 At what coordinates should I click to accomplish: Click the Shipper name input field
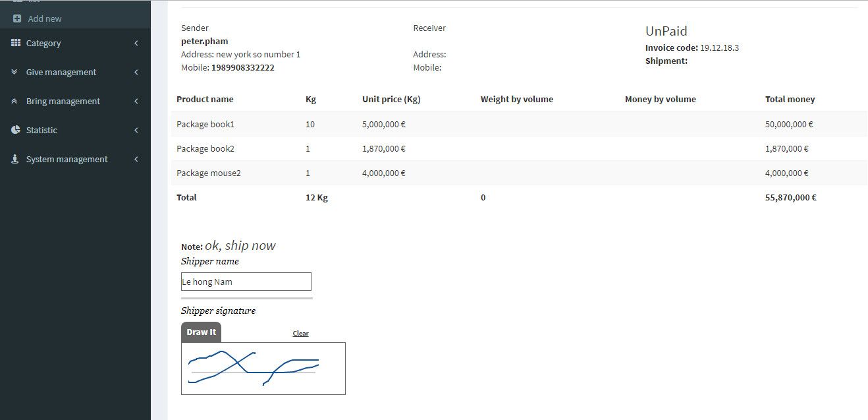246,281
